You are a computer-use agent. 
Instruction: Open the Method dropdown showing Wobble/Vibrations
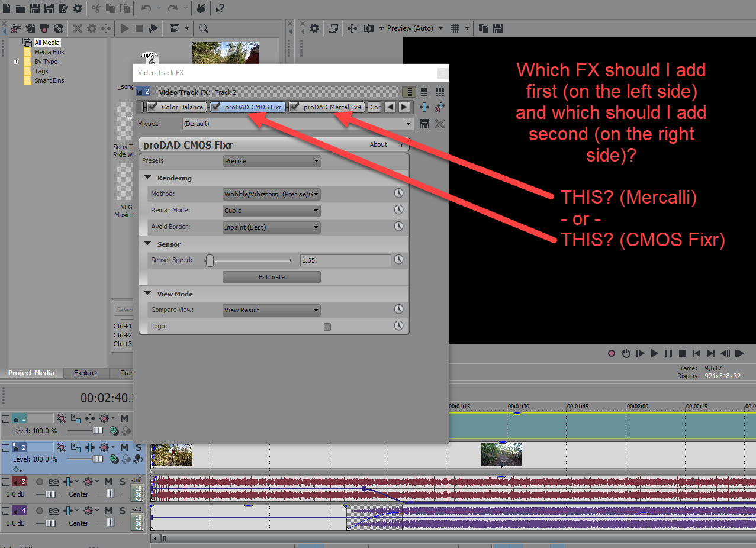point(272,194)
